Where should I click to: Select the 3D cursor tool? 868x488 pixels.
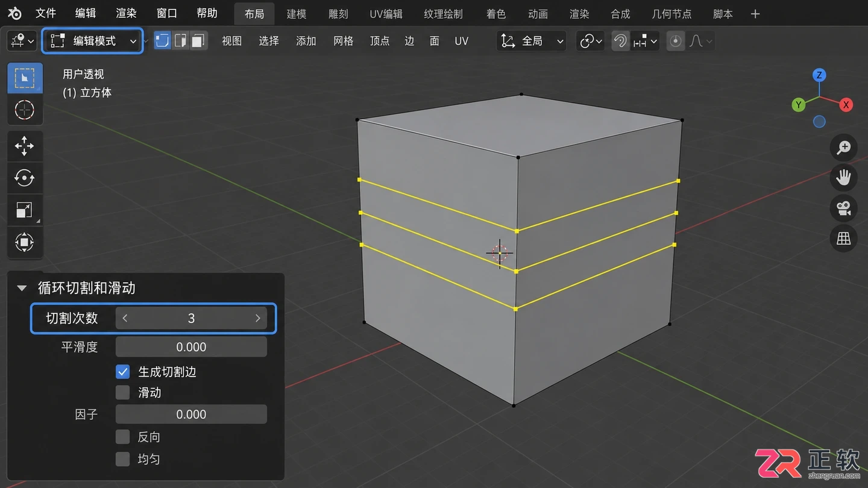tap(25, 110)
